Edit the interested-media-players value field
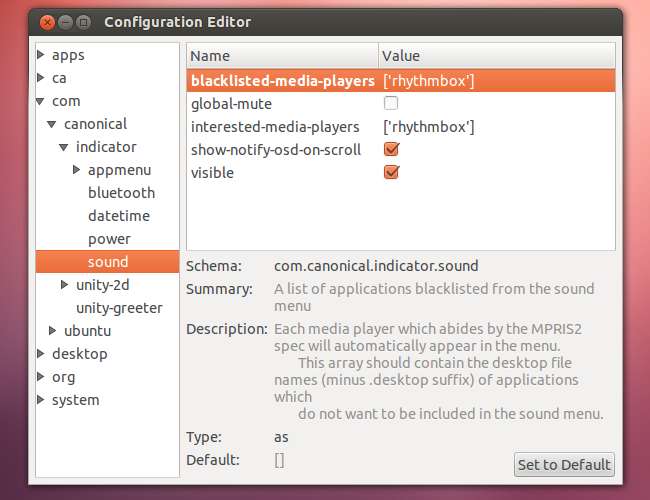650x500 pixels. click(428, 126)
